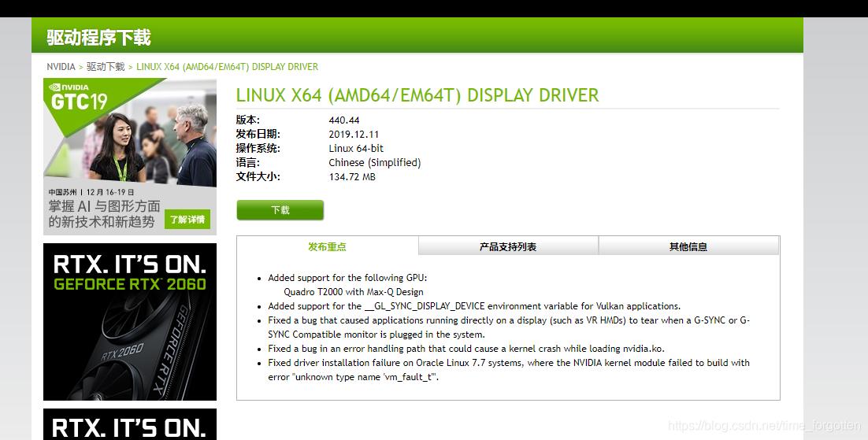The height and width of the screenshot is (440, 868).
Task: Click the NVIDIA logo on GTC19 banner
Action: (69, 87)
